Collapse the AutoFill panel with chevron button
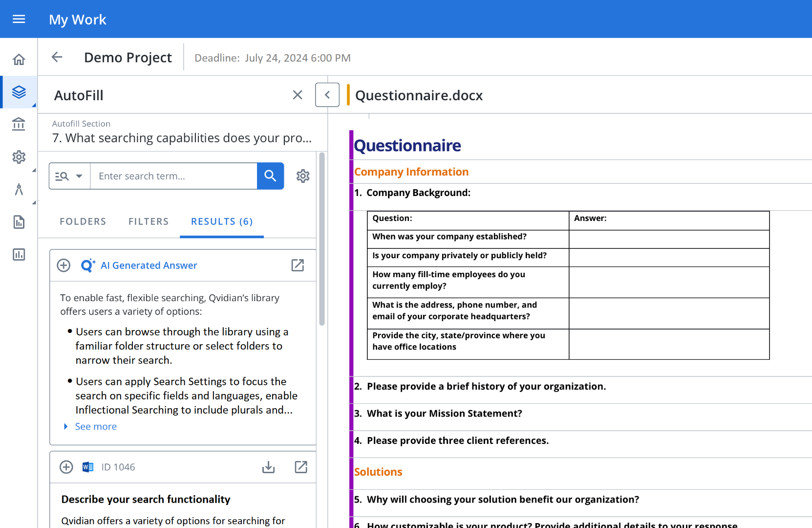Image resolution: width=812 pixels, height=528 pixels. point(327,95)
